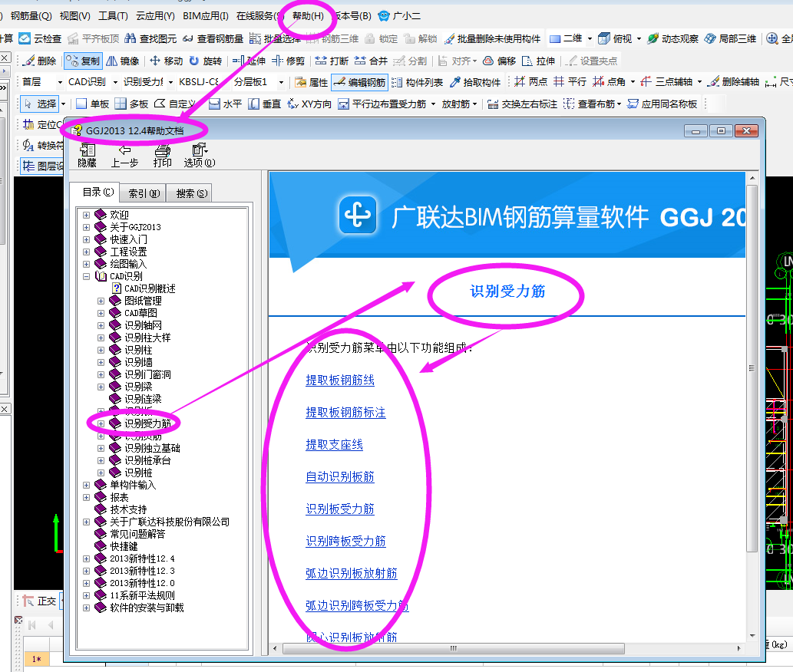Open 分层板1 layer dropdown
The image size is (793, 672).
pyautogui.click(x=281, y=82)
